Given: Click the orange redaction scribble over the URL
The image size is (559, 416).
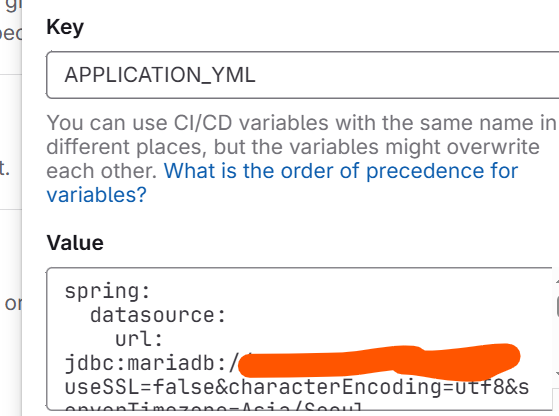Looking at the screenshot, I should click(x=379, y=361).
